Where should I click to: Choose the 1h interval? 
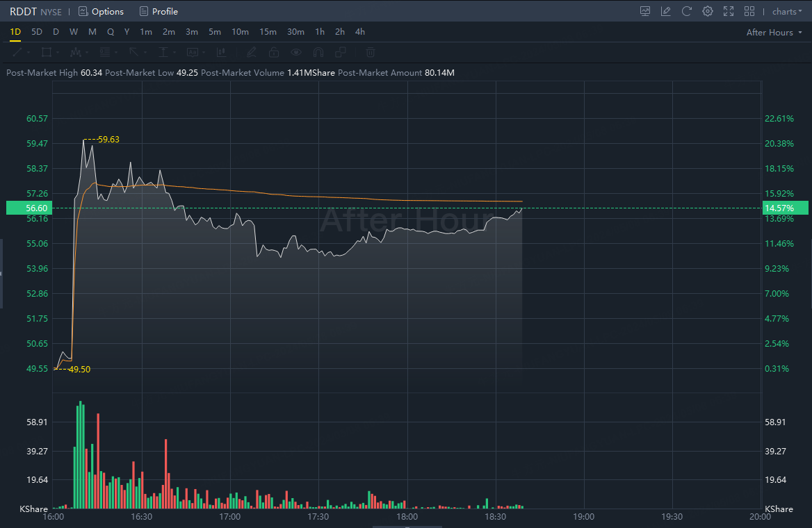click(x=320, y=32)
